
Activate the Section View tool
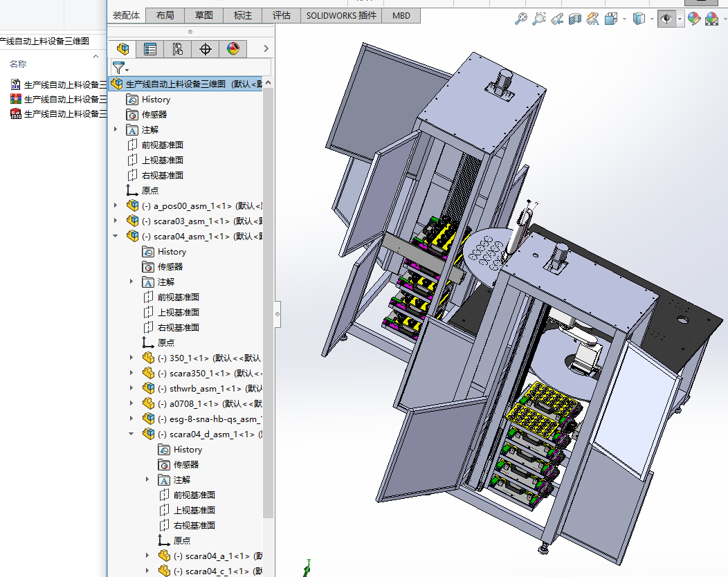coord(575,19)
